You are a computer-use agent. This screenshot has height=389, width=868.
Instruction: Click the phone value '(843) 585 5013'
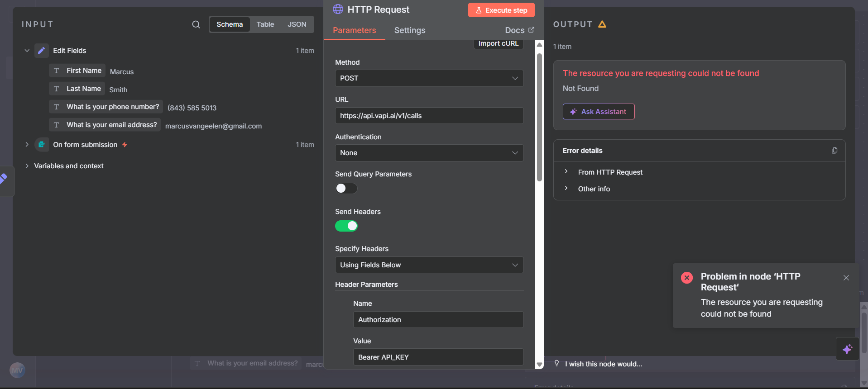point(192,108)
